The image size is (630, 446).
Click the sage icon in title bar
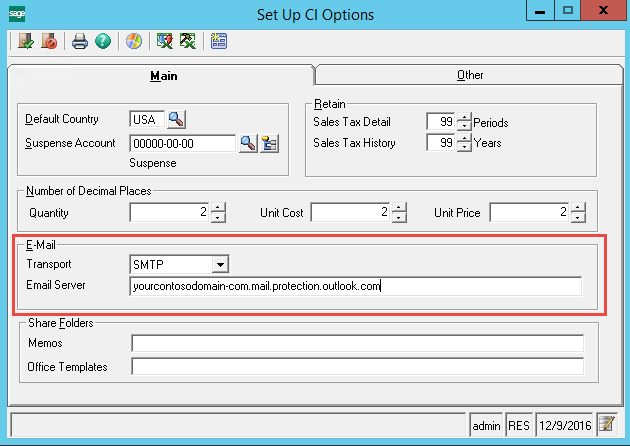click(x=18, y=14)
